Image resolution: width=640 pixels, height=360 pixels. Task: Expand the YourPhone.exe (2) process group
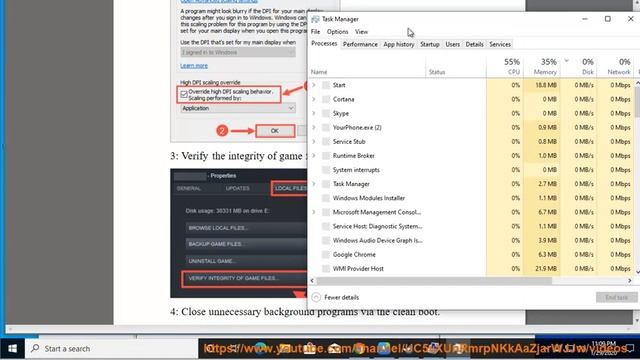pos(314,127)
